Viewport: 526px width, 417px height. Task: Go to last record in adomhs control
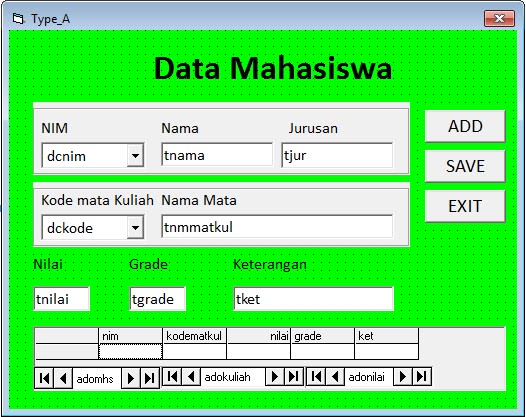pos(150,378)
